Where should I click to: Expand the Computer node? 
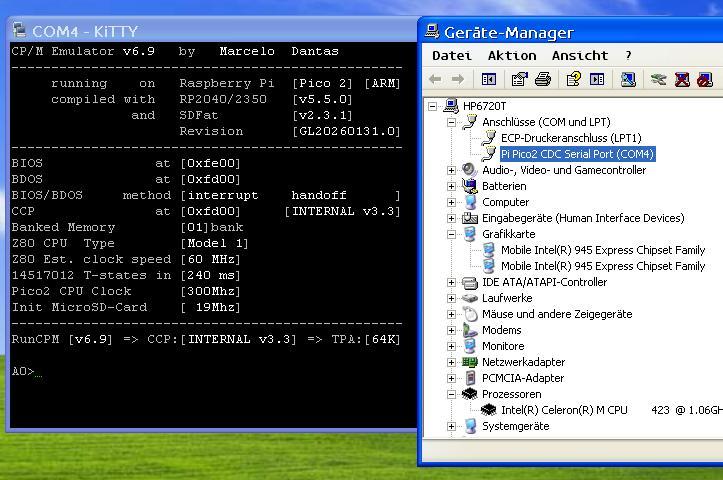point(451,202)
